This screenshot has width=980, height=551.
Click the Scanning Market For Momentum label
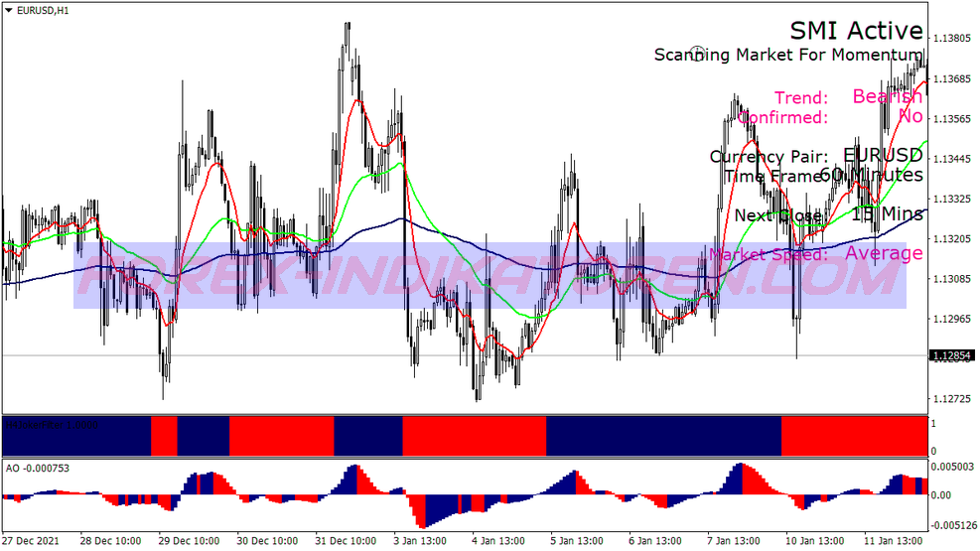click(x=788, y=55)
